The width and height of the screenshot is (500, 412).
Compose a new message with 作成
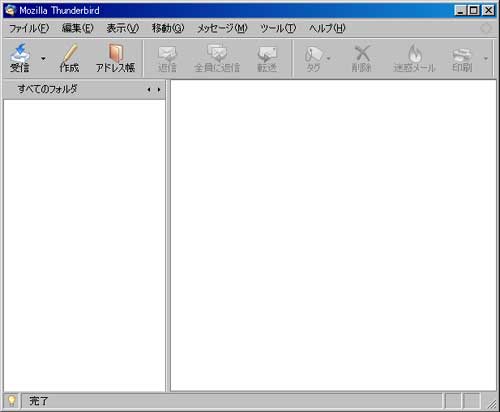click(x=69, y=58)
